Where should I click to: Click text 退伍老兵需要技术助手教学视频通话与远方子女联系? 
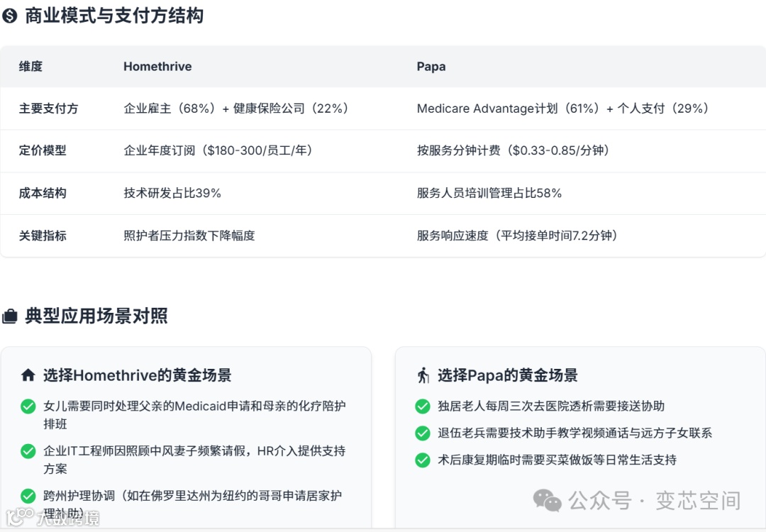coord(574,433)
